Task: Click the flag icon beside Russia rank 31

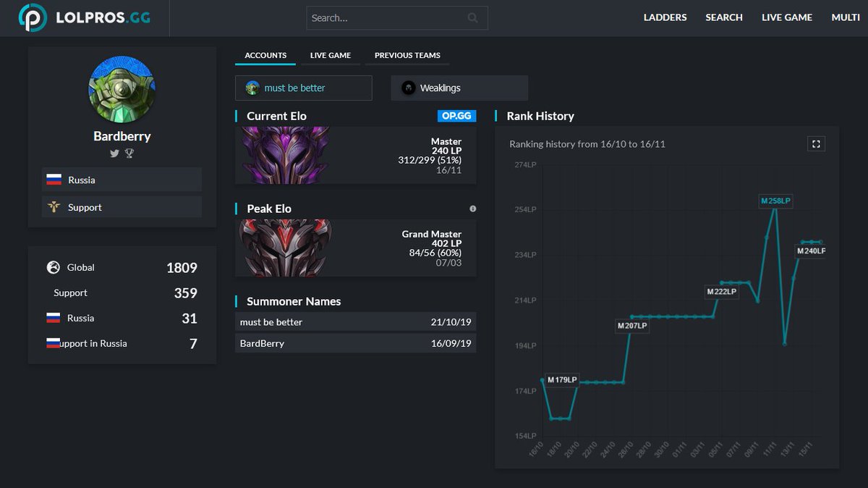Action: coord(53,318)
